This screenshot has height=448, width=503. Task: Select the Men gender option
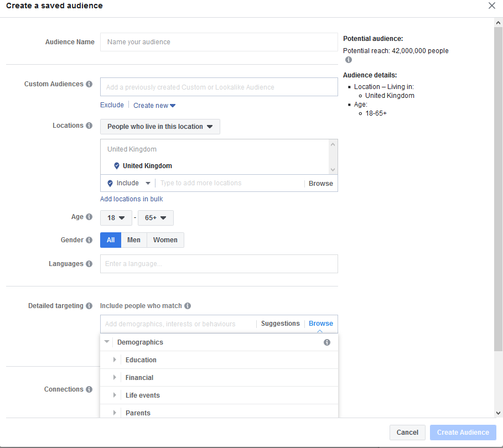point(133,240)
